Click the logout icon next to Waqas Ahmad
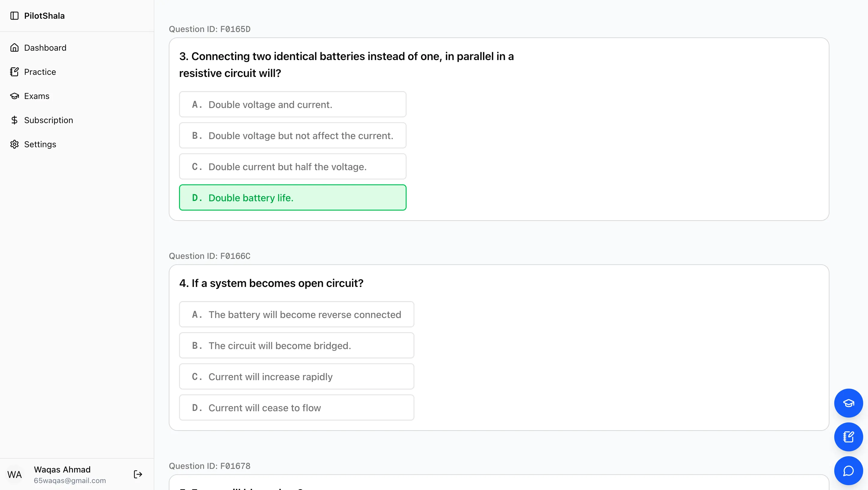Viewport: 868px width, 490px height. pyautogui.click(x=138, y=475)
